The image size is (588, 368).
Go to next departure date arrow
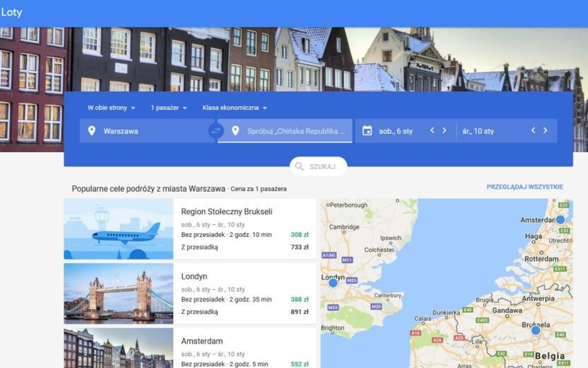(444, 130)
